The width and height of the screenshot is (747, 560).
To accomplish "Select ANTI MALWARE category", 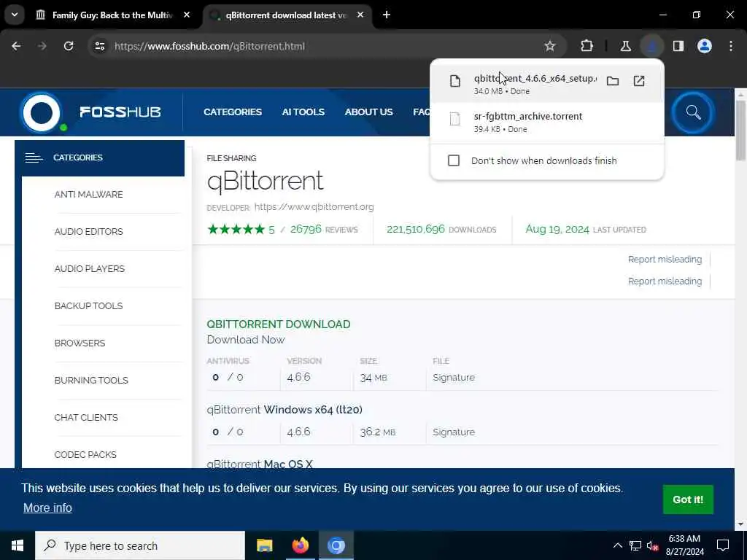I will 88,194.
